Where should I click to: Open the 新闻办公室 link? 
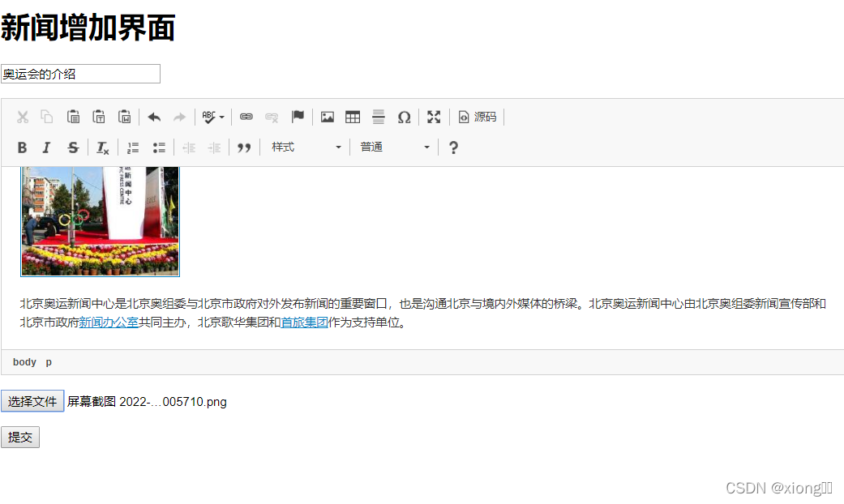coord(109,322)
